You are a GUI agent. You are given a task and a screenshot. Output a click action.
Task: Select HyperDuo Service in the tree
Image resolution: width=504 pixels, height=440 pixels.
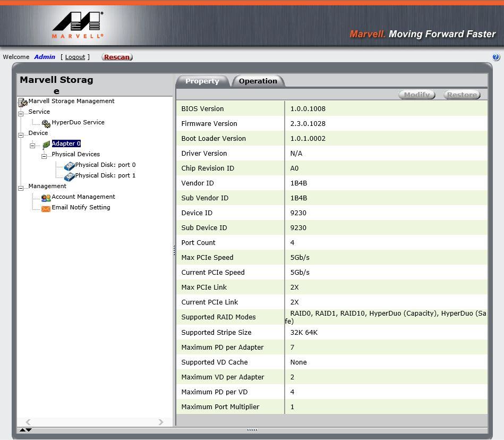point(78,122)
